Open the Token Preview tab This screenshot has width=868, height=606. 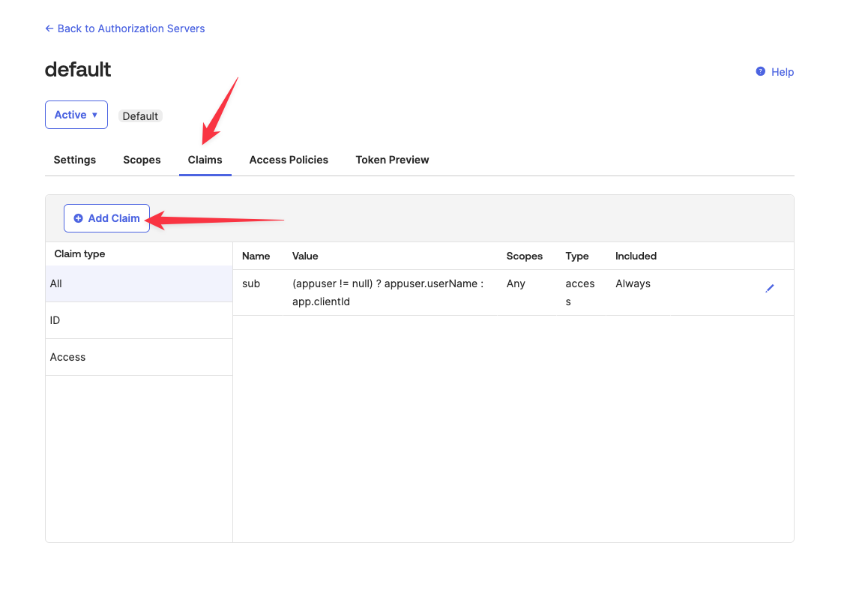point(392,160)
